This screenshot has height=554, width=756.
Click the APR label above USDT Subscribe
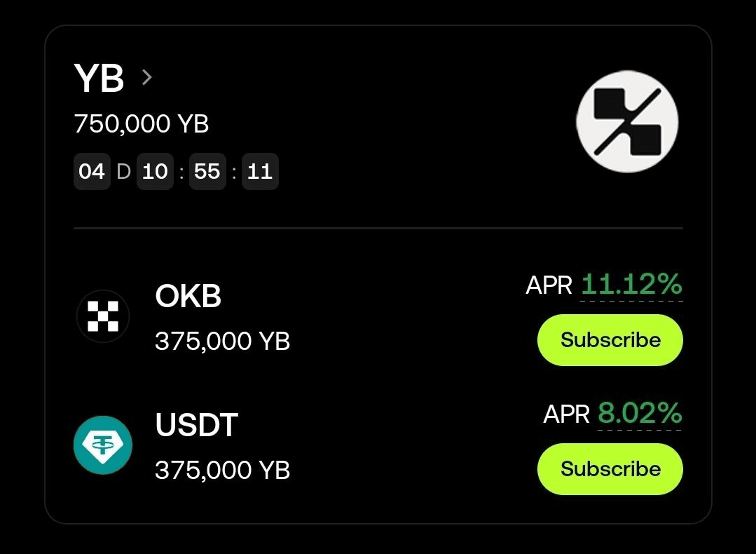point(567,414)
